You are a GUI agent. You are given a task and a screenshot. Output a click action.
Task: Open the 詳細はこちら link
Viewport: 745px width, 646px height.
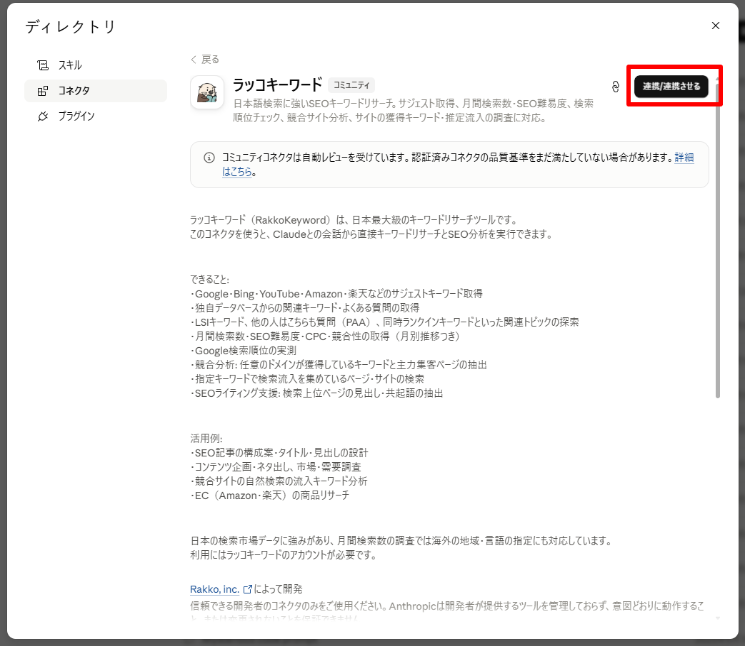click(x=684, y=157)
